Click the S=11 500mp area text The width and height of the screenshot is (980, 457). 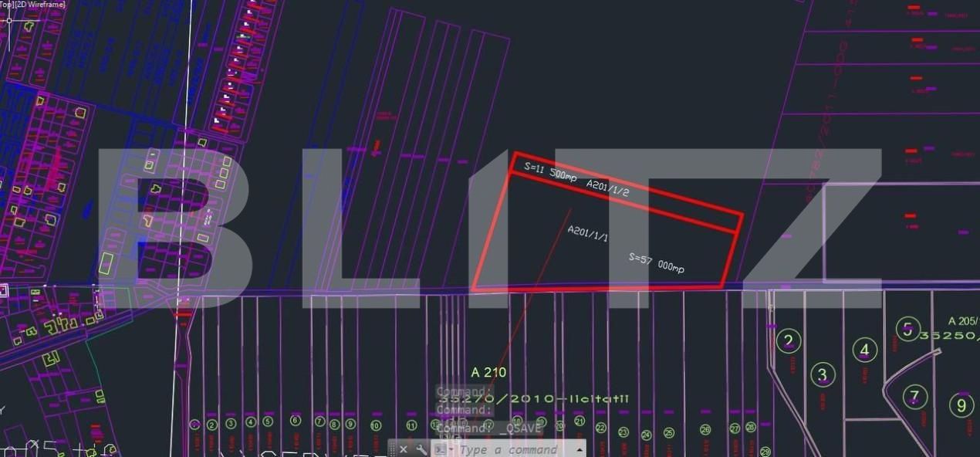(x=550, y=171)
